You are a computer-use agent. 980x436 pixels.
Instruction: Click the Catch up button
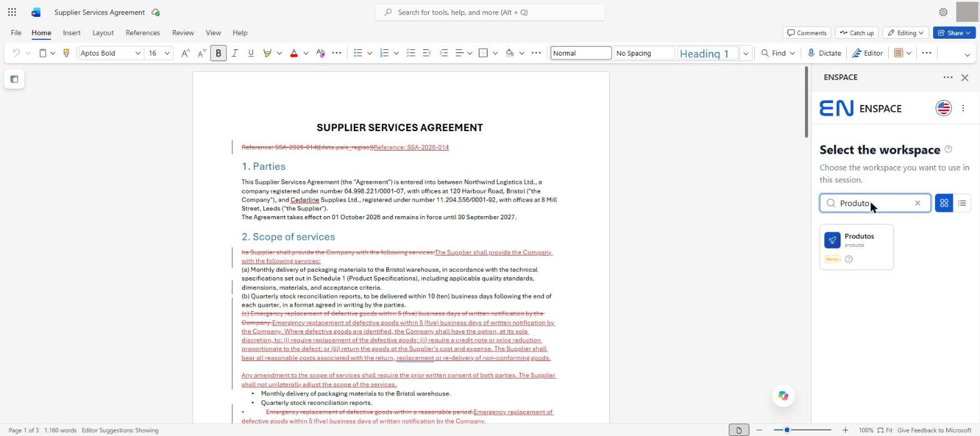point(856,32)
